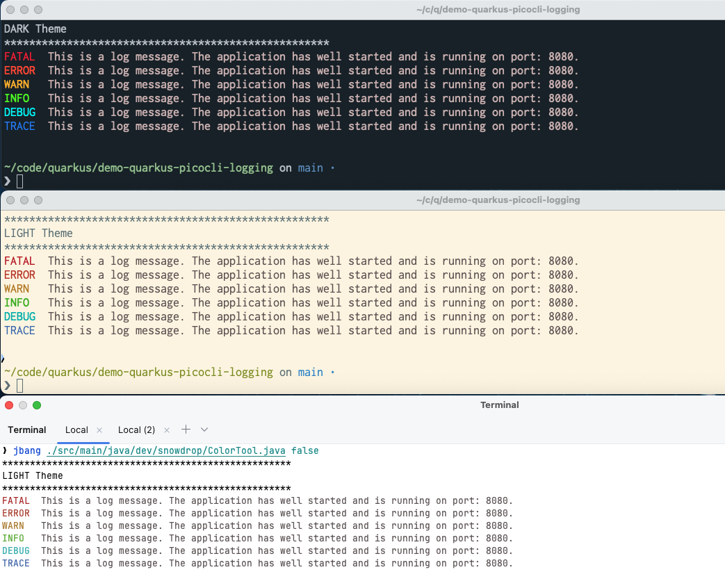Select the "Local" terminal tab
This screenshot has width=725, height=588.
tap(76, 430)
